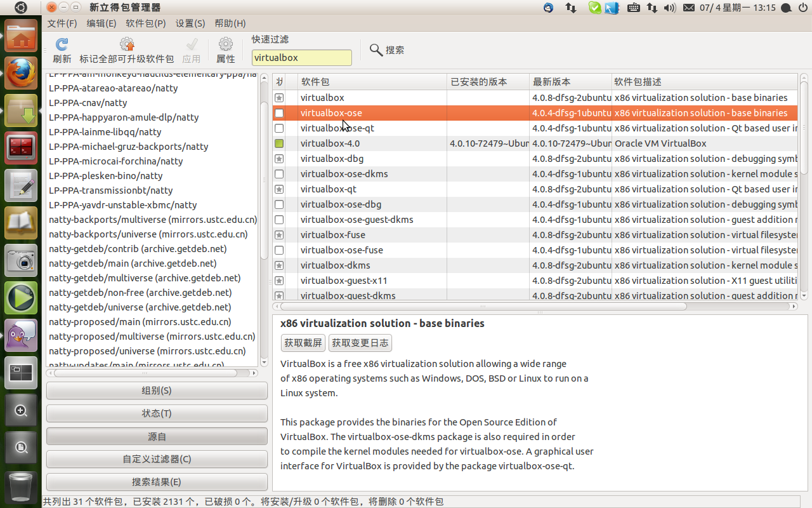
Task: Click the 获取截屏 button
Action: pos(303,343)
